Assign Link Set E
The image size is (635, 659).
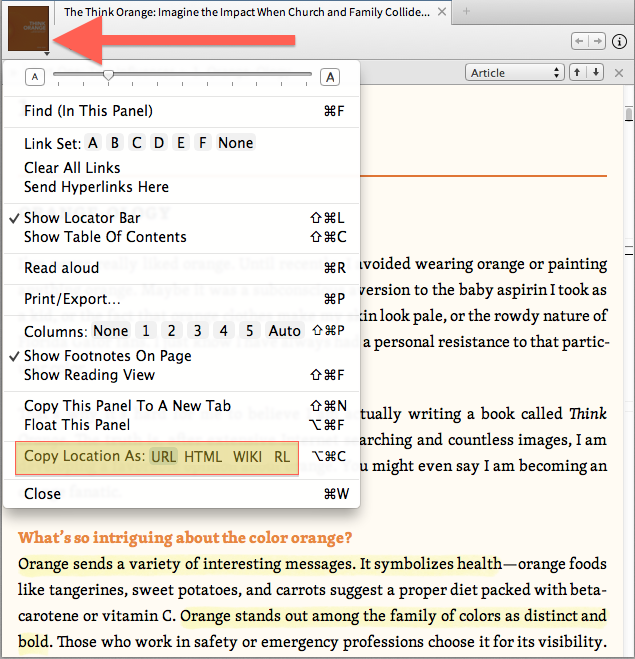181,143
